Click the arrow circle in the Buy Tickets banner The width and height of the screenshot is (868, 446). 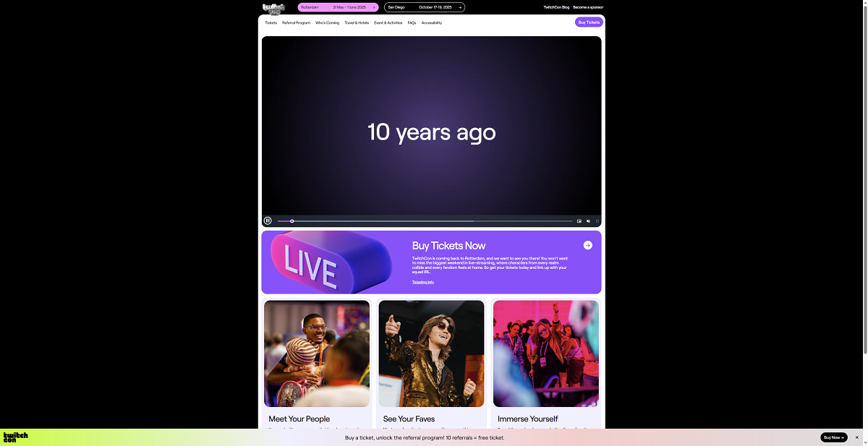pyautogui.click(x=587, y=245)
